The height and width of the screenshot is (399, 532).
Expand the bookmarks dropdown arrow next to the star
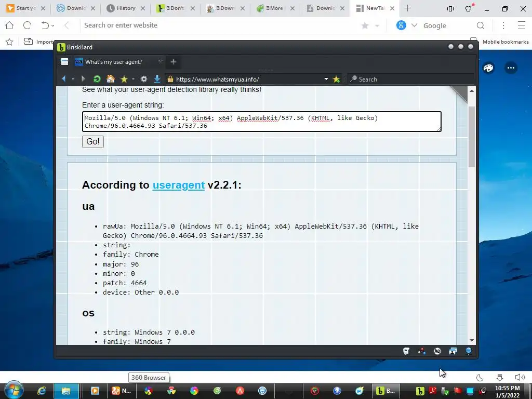click(x=133, y=79)
